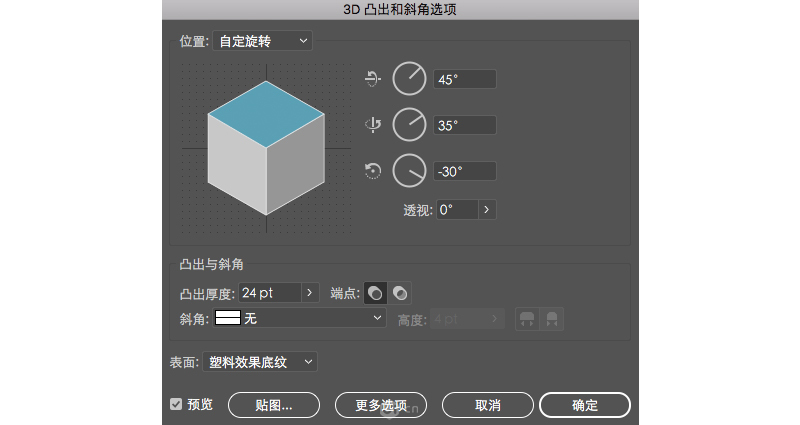Open the 斜角 bevel dropdown

pyautogui.click(x=300, y=319)
